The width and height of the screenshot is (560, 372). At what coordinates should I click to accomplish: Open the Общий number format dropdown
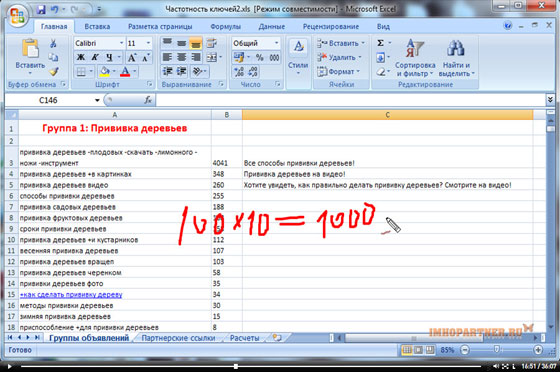276,43
